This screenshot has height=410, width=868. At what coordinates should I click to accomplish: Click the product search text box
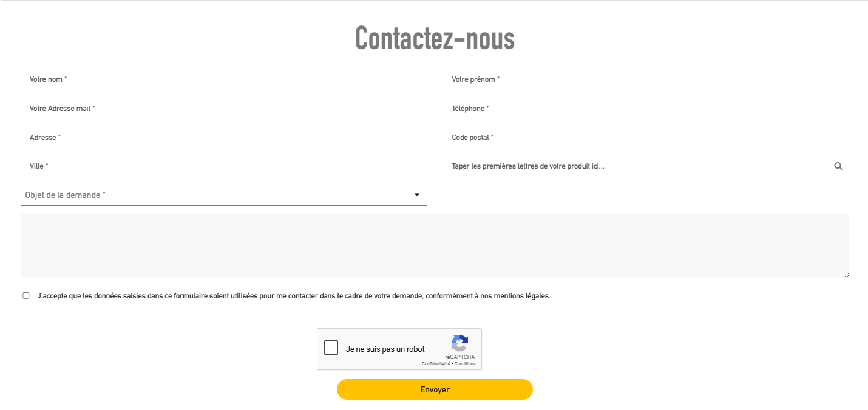[x=637, y=166]
